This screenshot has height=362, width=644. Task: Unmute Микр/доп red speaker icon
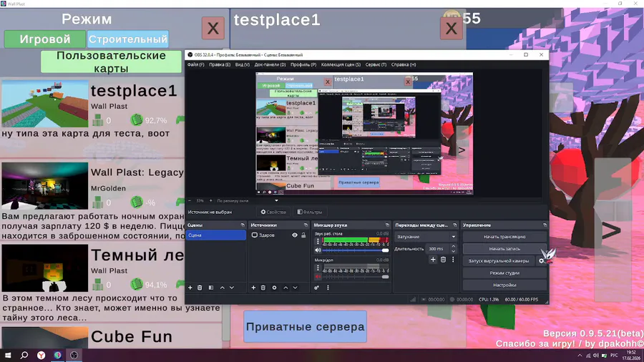pyautogui.click(x=318, y=277)
